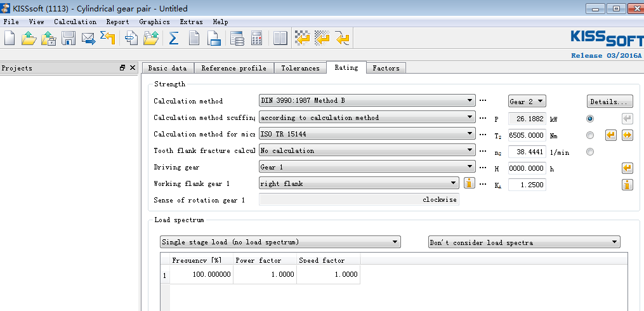Select the radio button for torque T2
The image size is (644, 311).
(590, 135)
